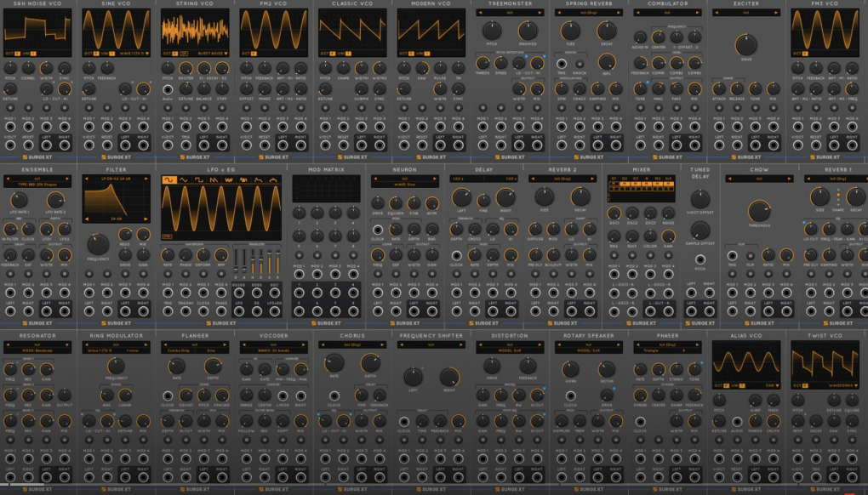
Task: Toggle the FLIP button in Chow
Action: [750, 256]
